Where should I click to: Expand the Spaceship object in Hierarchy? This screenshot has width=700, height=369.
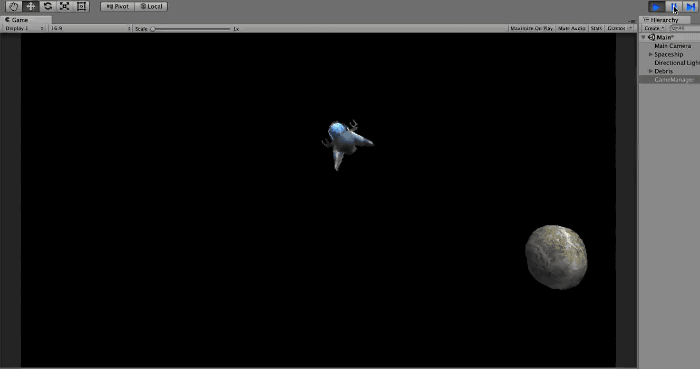pyautogui.click(x=650, y=54)
